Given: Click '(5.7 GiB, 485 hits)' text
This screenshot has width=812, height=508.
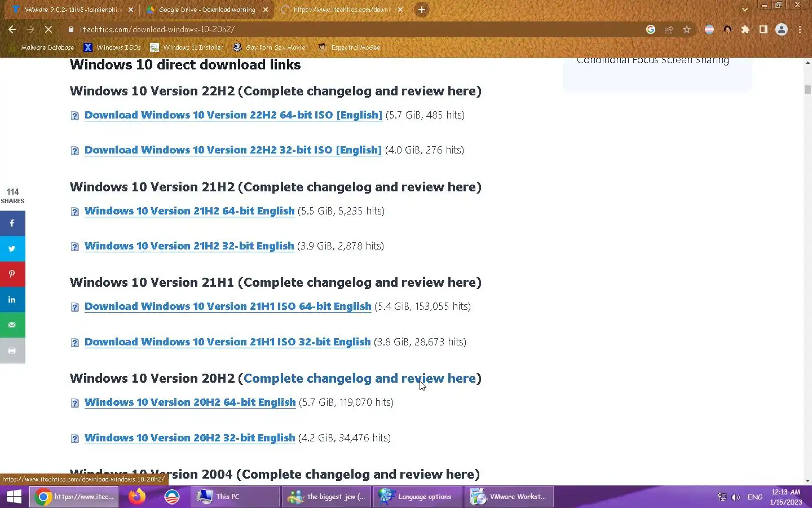Looking at the screenshot, I should 425,115.
